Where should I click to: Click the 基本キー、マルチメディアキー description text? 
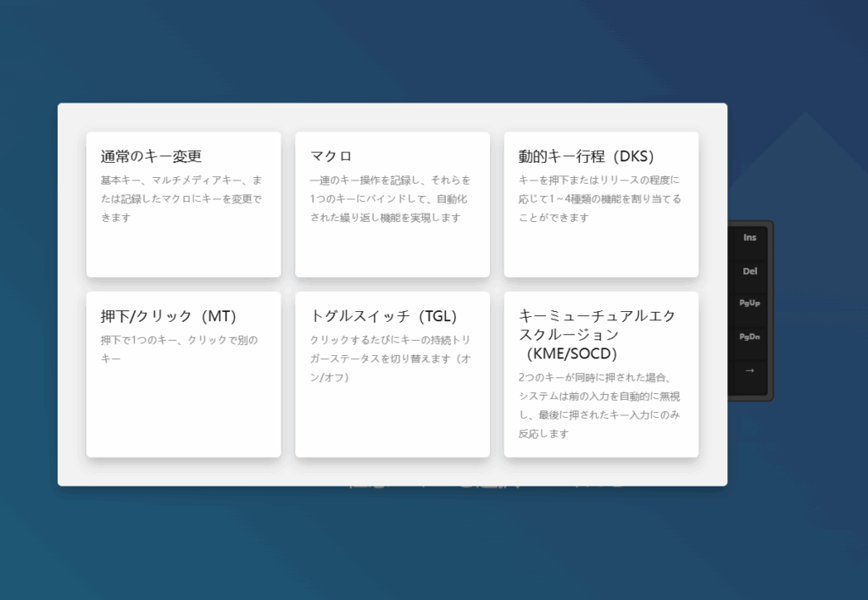(181, 198)
